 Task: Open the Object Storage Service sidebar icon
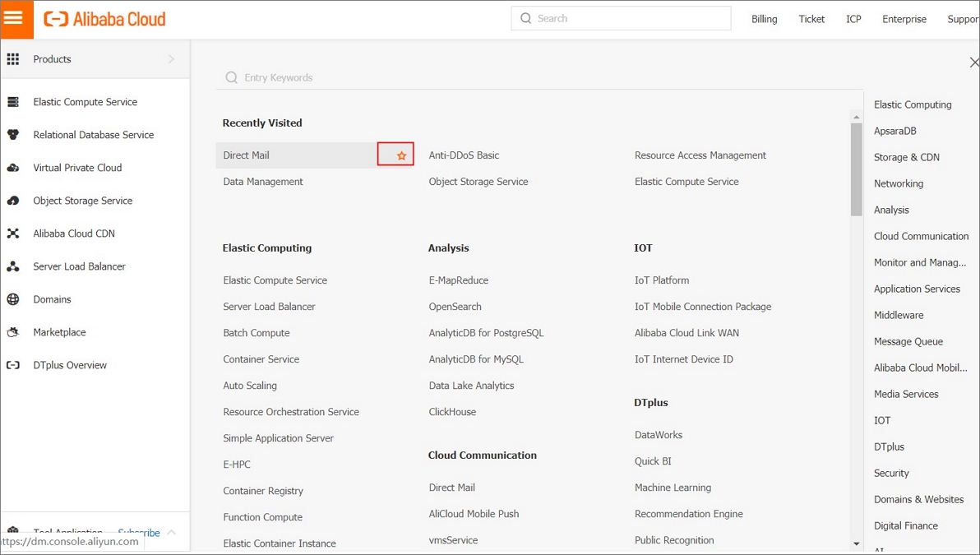(x=14, y=200)
